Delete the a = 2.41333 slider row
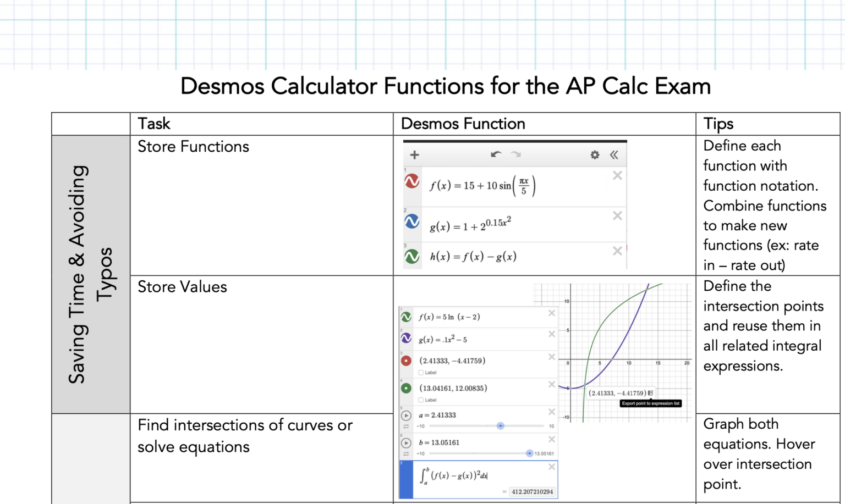Image resolution: width=845 pixels, height=504 pixels. [552, 412]
